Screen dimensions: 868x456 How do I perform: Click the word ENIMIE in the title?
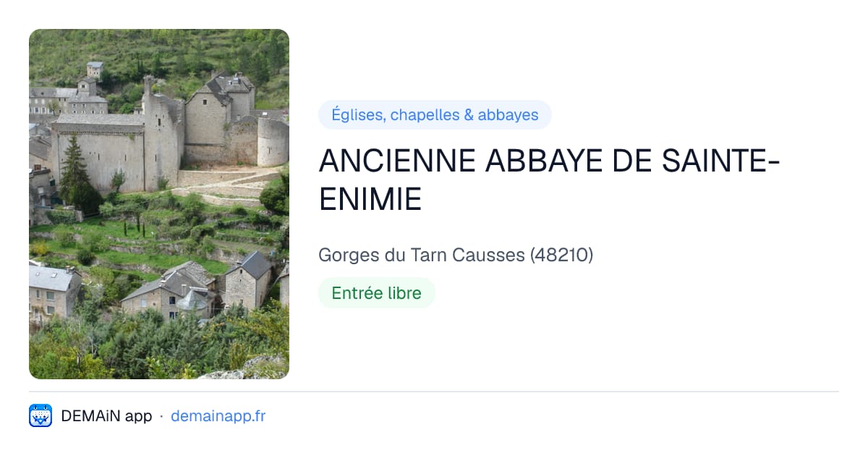pos(370,198)
